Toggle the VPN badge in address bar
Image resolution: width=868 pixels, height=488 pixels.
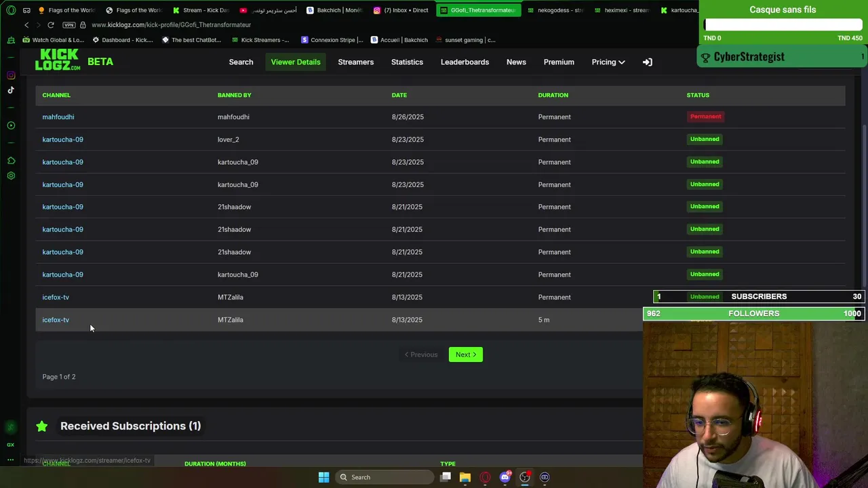click(68, 25)
